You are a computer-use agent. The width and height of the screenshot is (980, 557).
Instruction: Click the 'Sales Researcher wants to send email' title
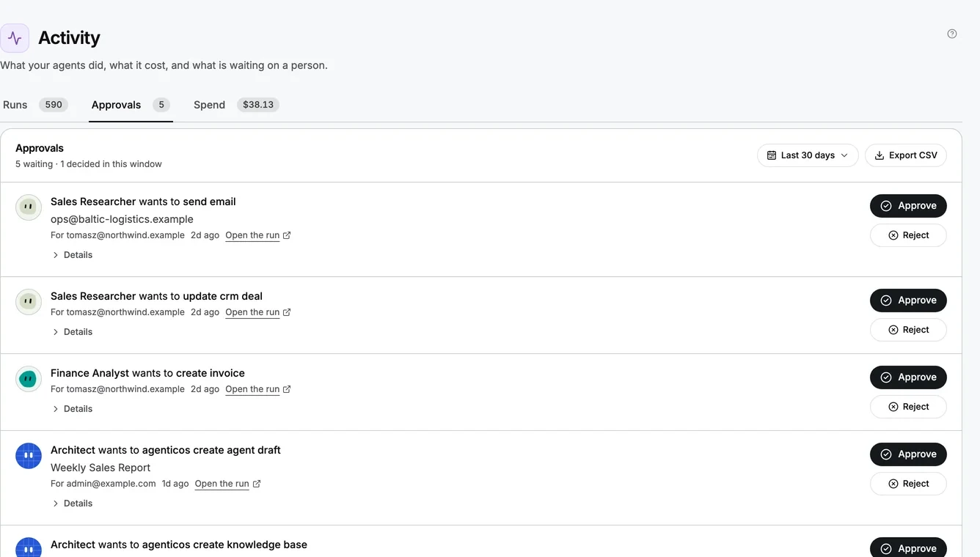click(x=143, y=202)
